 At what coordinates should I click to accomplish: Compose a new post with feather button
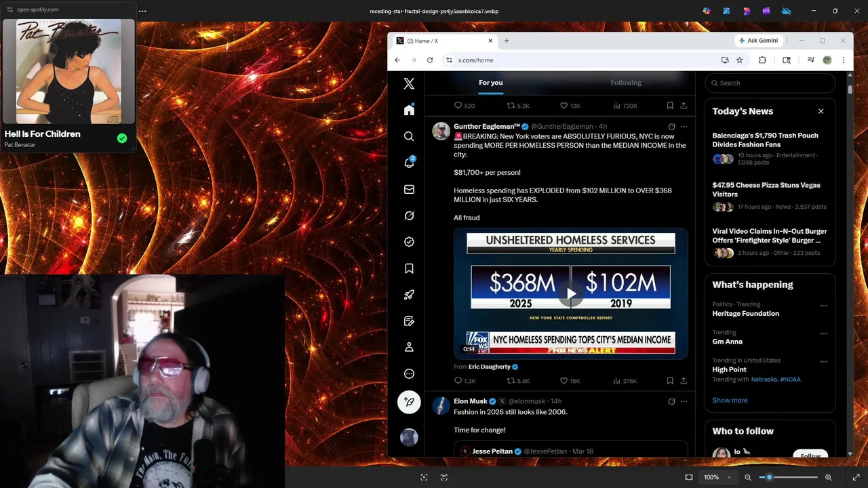409,402
